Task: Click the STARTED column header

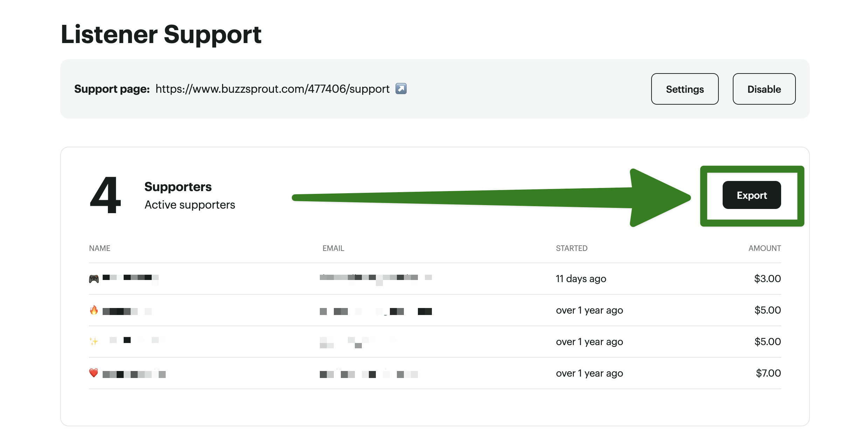Action: (571, 248)
